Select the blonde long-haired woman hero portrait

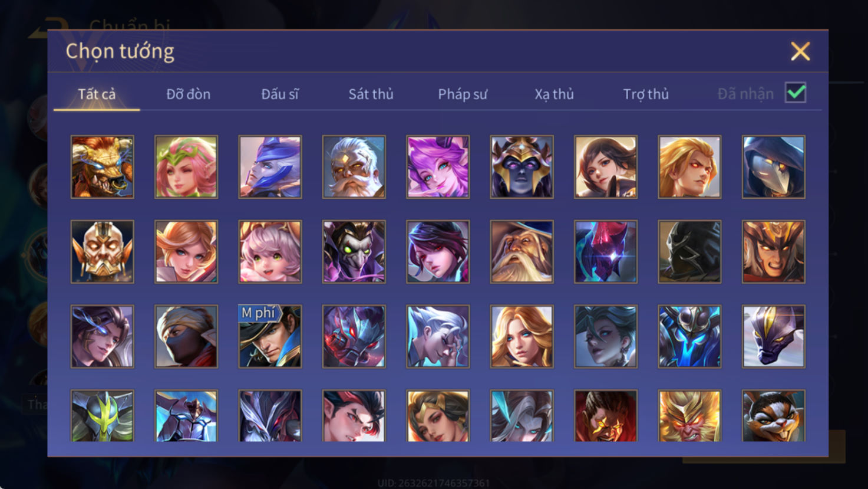(x=522, y=336)
